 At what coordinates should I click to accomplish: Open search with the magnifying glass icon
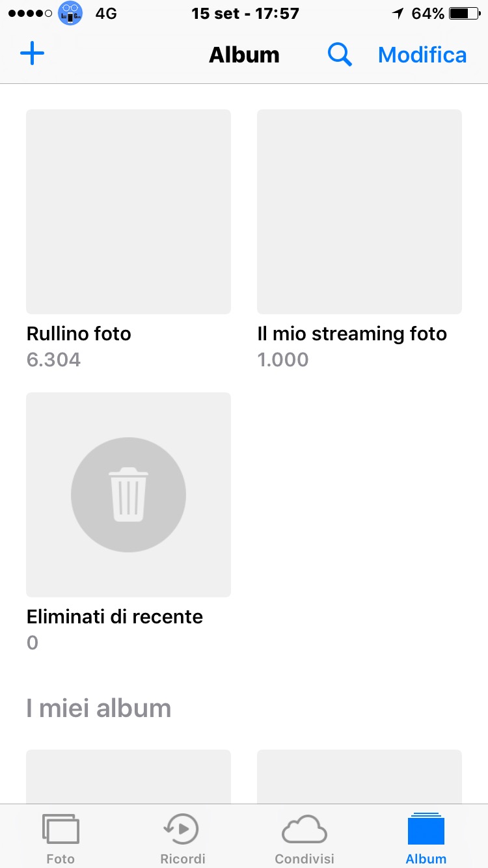[x=340, y=55]
